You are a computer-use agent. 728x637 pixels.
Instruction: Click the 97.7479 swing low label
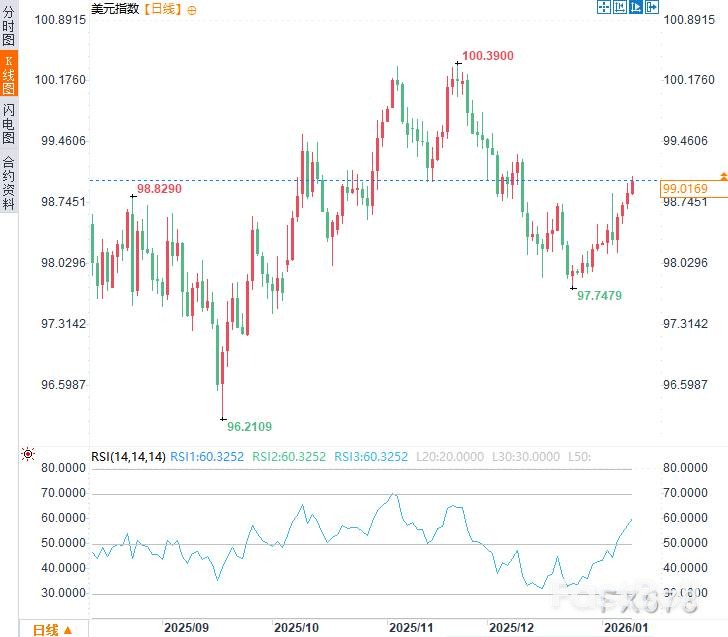click(x=600, y=295)
